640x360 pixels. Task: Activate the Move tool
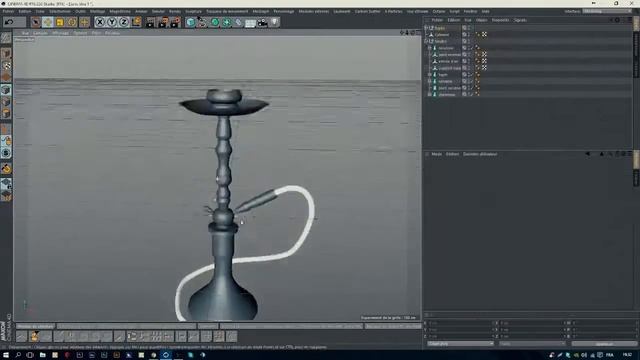click(47, 22)
